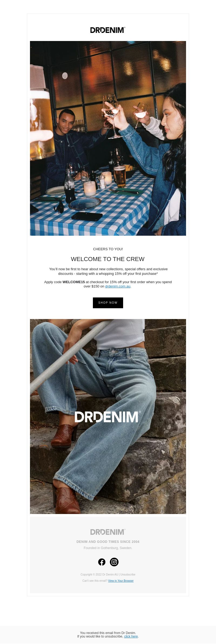This screenshot has width=216, height=644.
Task: Click the grey Dr Denim footer logo
Action: [108, 532]
